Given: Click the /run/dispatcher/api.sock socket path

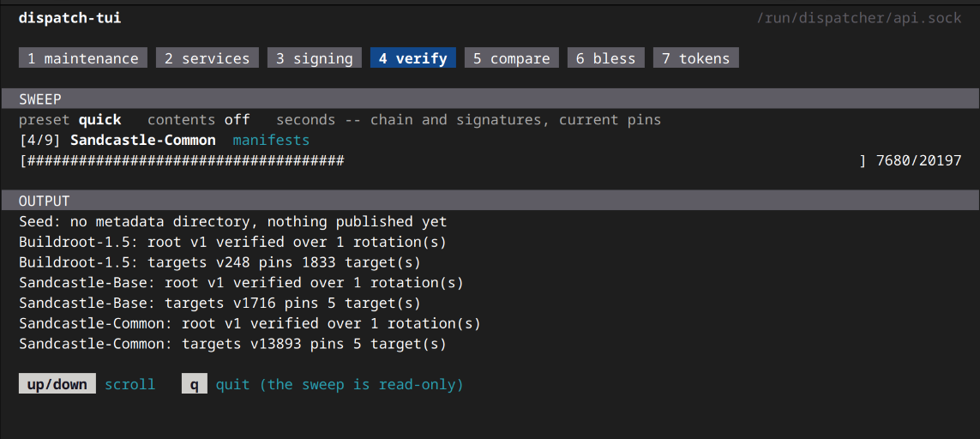Looking at the screenshot, I should pyautogui.click(x=859, y=18).
